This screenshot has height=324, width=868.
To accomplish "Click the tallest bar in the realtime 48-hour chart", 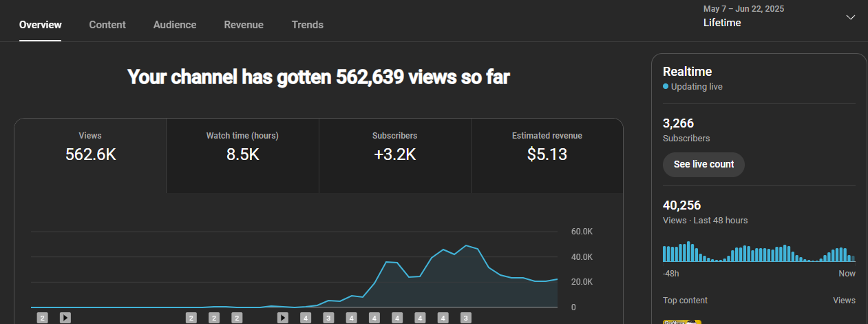I will 688,252.
